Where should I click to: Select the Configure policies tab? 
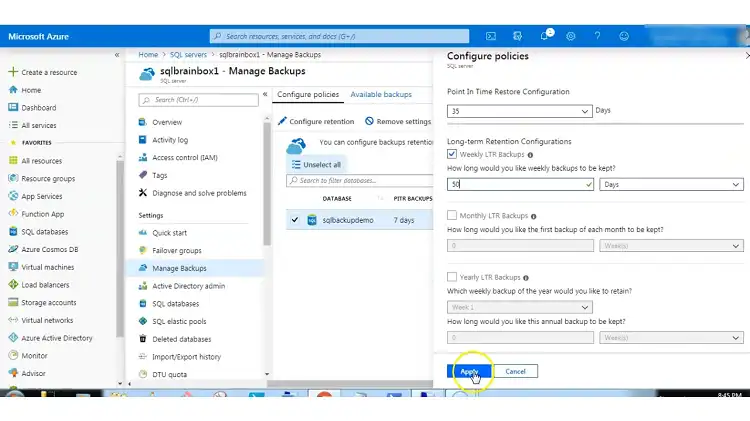[308, 94]
